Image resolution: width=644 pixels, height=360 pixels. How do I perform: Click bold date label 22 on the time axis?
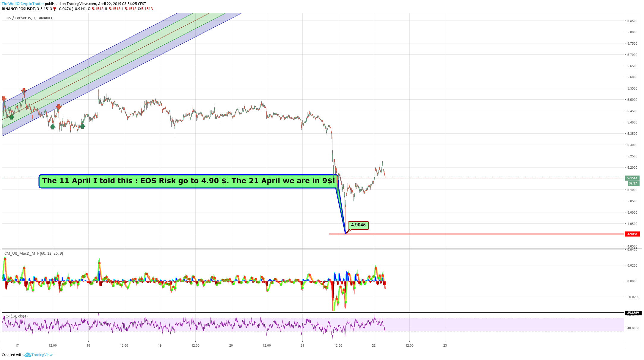click(x=374, y=345)
